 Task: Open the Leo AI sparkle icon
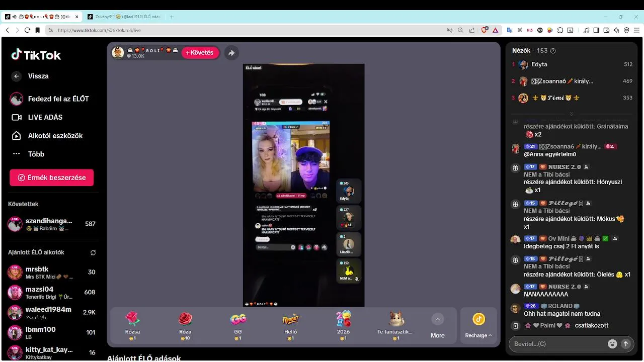[616, 30]
